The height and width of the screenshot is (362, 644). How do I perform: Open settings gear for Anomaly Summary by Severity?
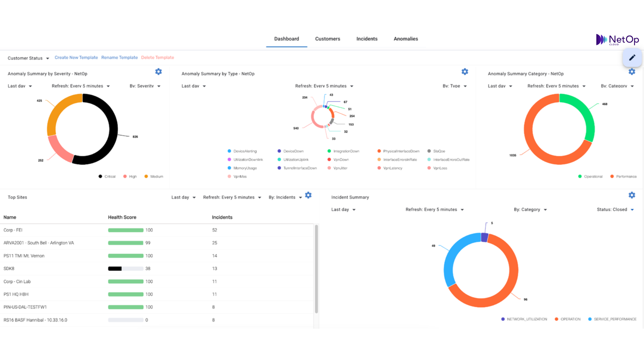tap(158, 72)
